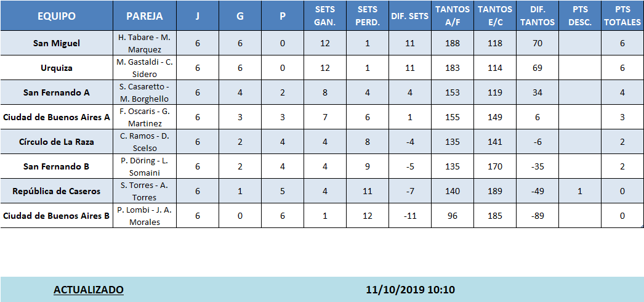Click the PAREJA column header
The image size is (644, 302).
(x=144, y=16)
